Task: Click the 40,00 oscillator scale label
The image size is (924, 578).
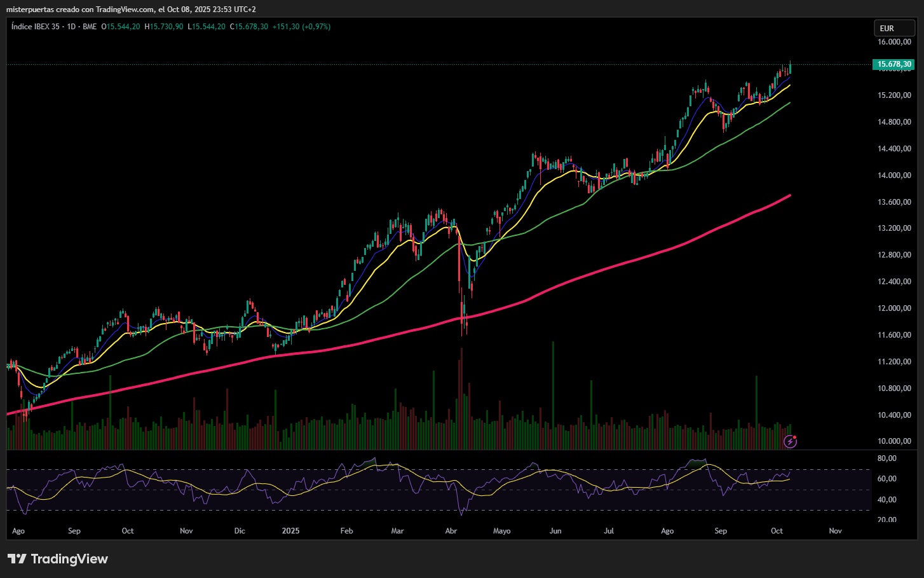Action: (887, 500)
